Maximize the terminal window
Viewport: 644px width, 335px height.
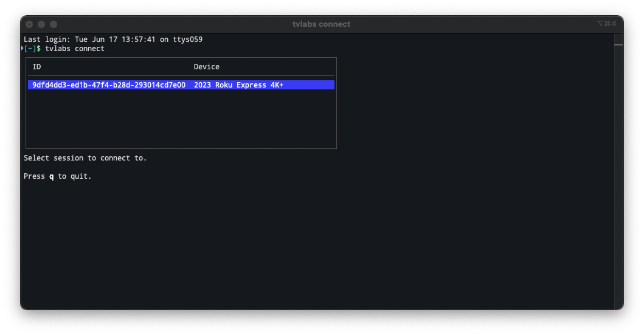pos(54,24)
